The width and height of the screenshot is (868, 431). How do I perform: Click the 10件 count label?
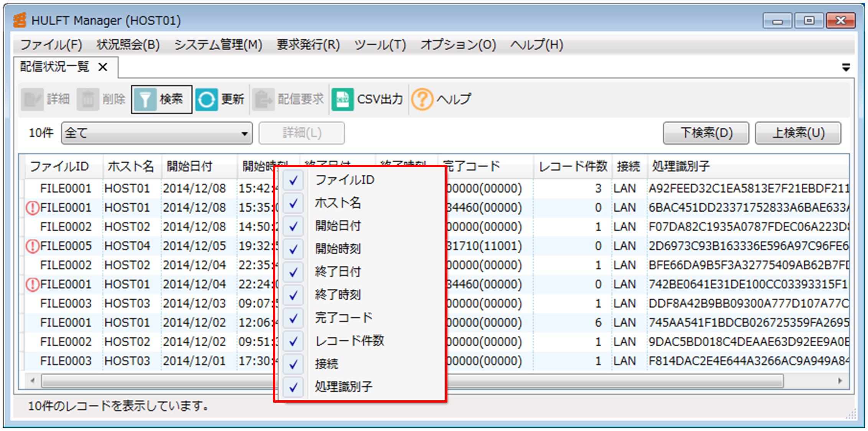(x=41, y=133)
